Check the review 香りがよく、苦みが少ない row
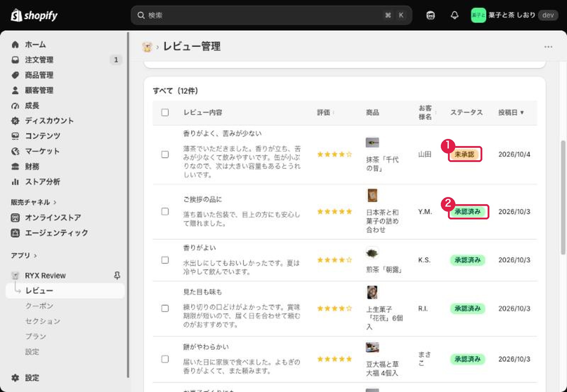 pos(165,155)
